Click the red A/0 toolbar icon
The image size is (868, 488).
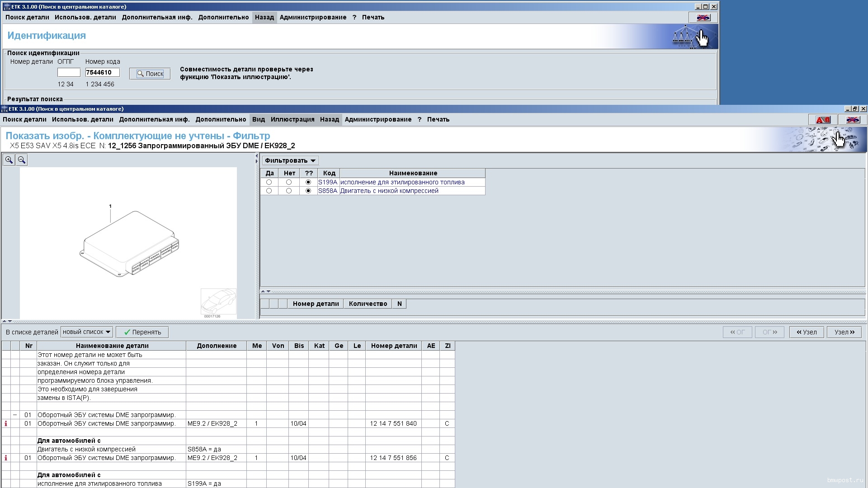tap(823, 120)
